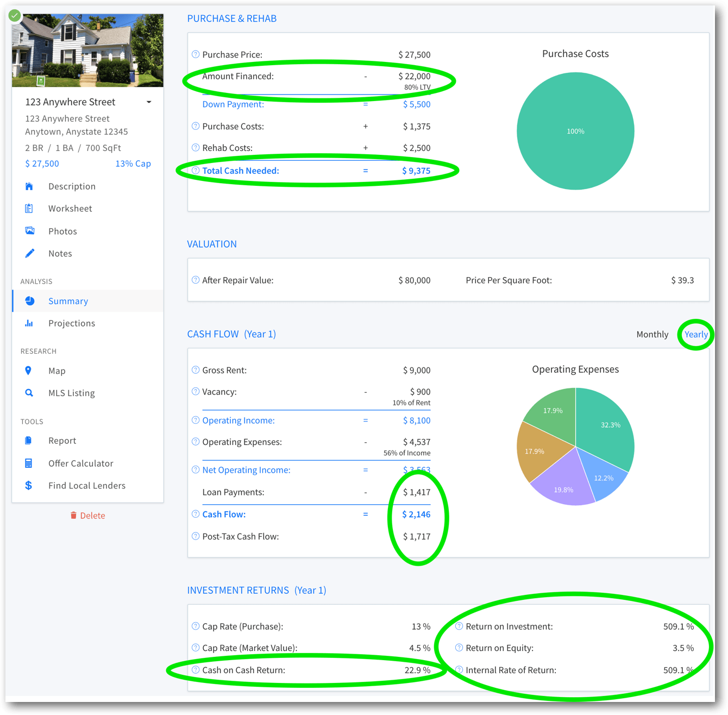Click the help icon beside Cap Rate (Purchase)

[x=196, y=626]
